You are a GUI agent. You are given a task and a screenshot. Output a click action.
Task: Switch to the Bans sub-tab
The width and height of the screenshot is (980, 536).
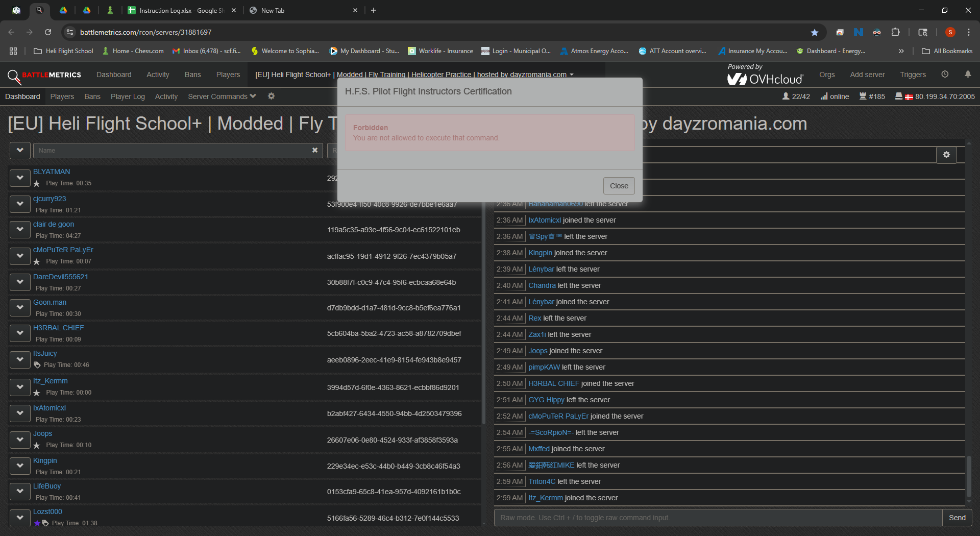92,96
